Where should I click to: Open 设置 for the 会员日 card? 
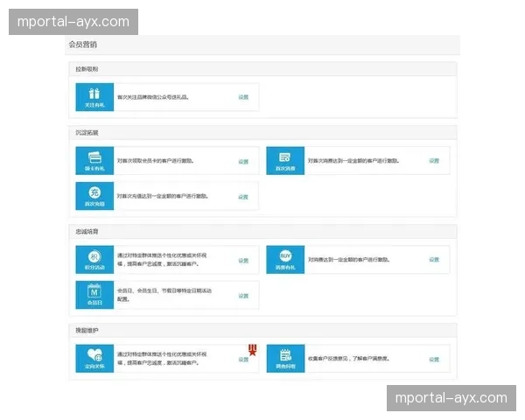click(243, 297)
